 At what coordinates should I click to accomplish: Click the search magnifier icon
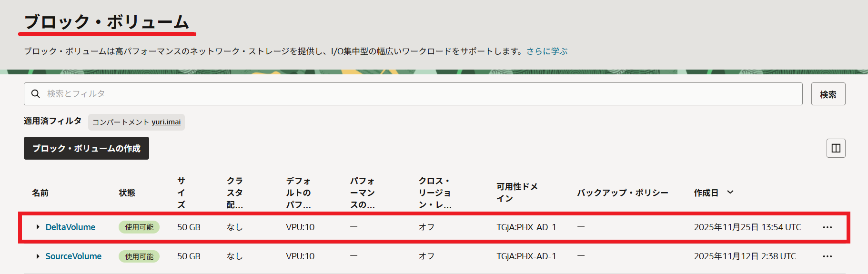[35, 94]
